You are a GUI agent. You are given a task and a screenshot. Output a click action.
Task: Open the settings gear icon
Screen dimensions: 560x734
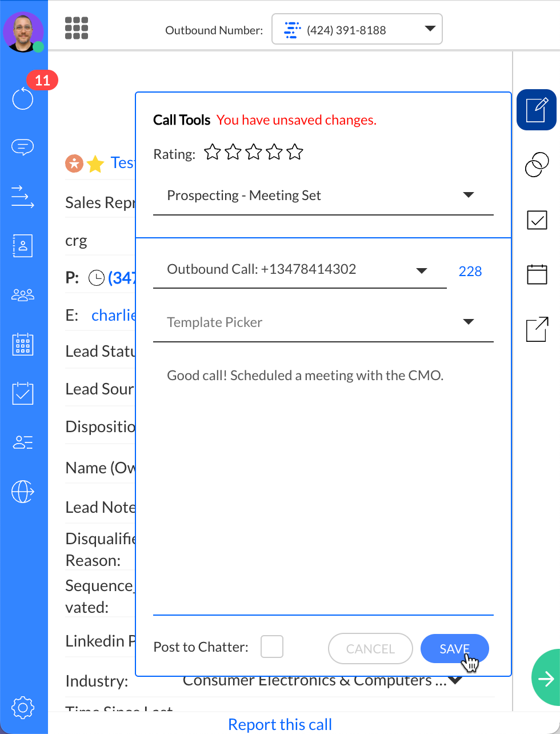point(23,708)
